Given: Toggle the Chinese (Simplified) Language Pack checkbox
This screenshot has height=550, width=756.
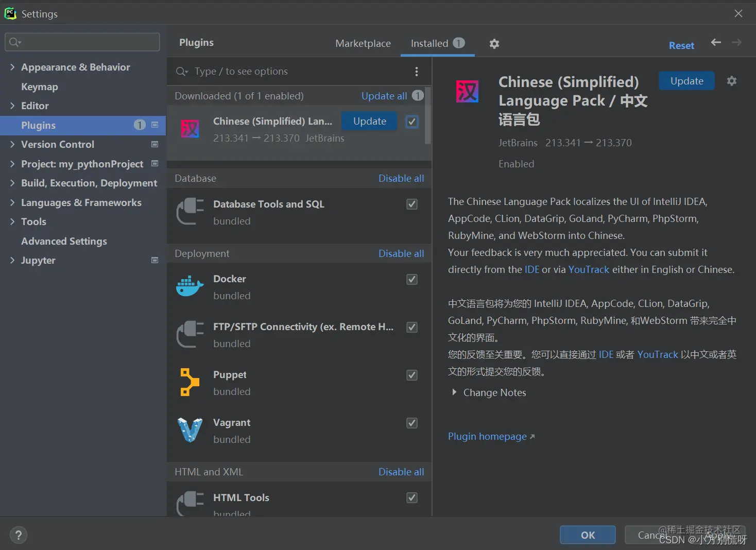Looking at the screenshot, I should tap(412, 122).
